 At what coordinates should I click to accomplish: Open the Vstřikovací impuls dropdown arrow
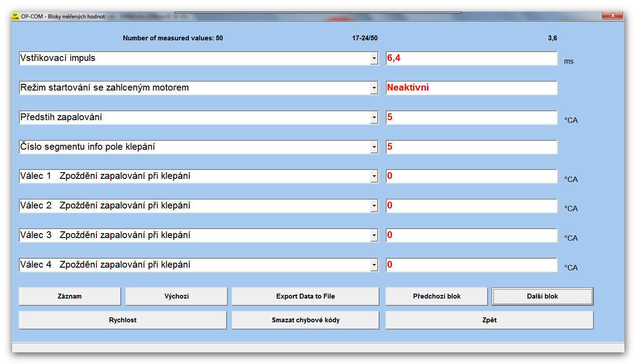pos(374,59)
